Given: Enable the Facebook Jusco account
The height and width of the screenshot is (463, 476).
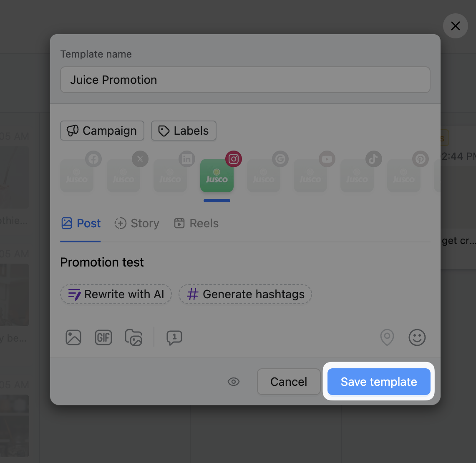Looking at the screenshot, I should point(77,176).
